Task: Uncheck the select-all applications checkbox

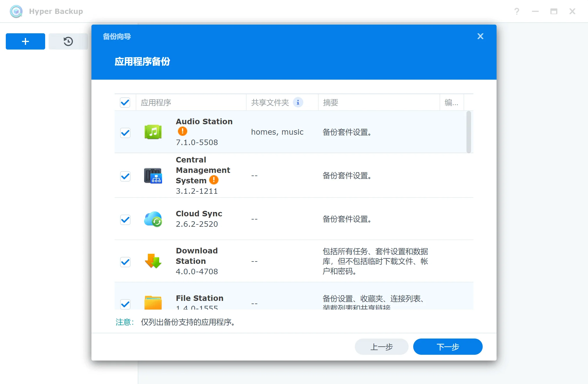Action: click(x=125, y=103)
